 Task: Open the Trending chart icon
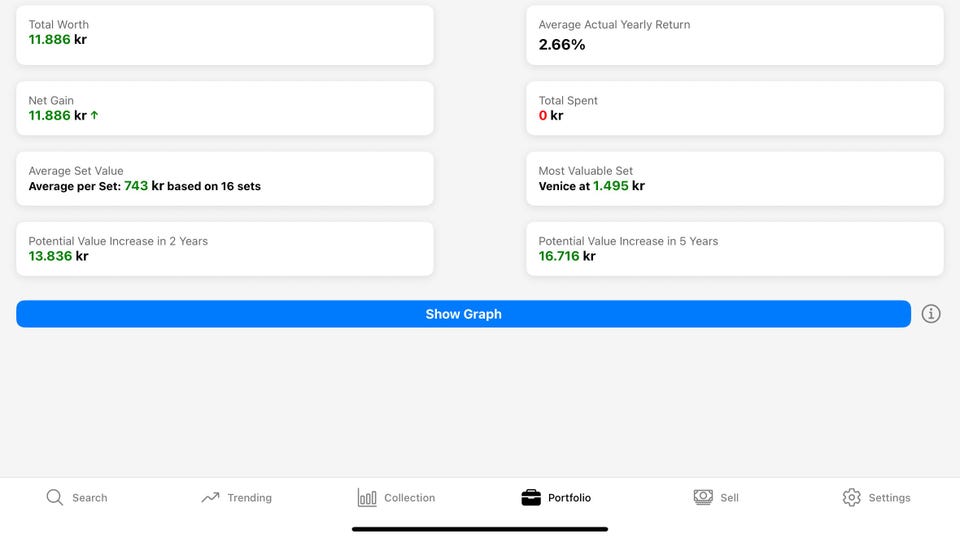tap(210, 497)
